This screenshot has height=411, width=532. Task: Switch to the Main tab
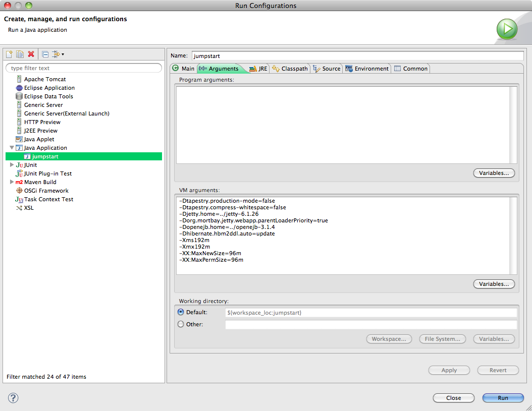[x=184, y=69]
